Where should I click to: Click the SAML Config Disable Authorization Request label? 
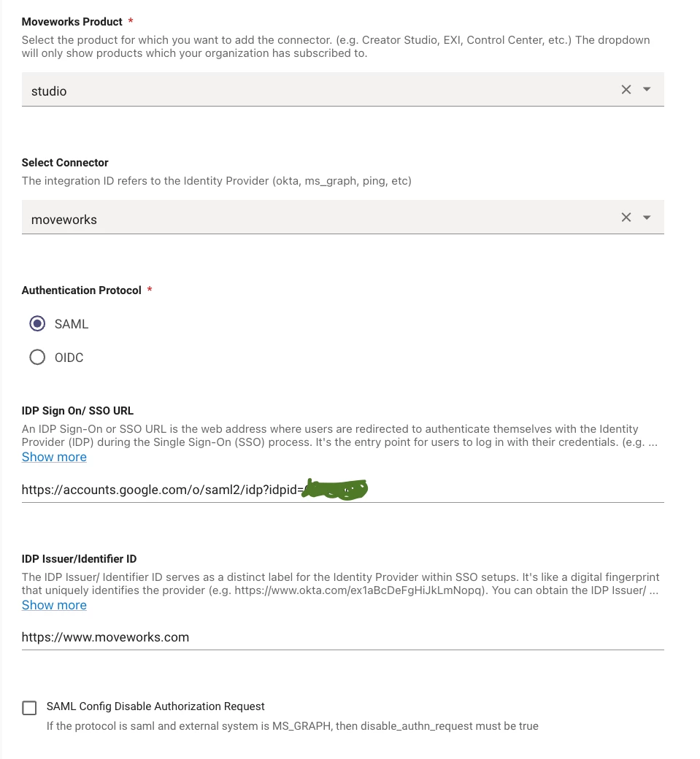click(155, 706)
